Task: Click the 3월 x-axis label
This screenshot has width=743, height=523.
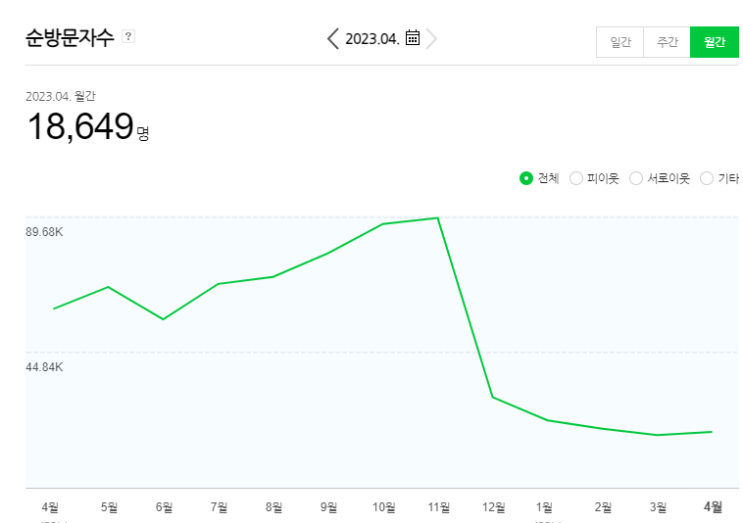Action: (x=658, y=507)
